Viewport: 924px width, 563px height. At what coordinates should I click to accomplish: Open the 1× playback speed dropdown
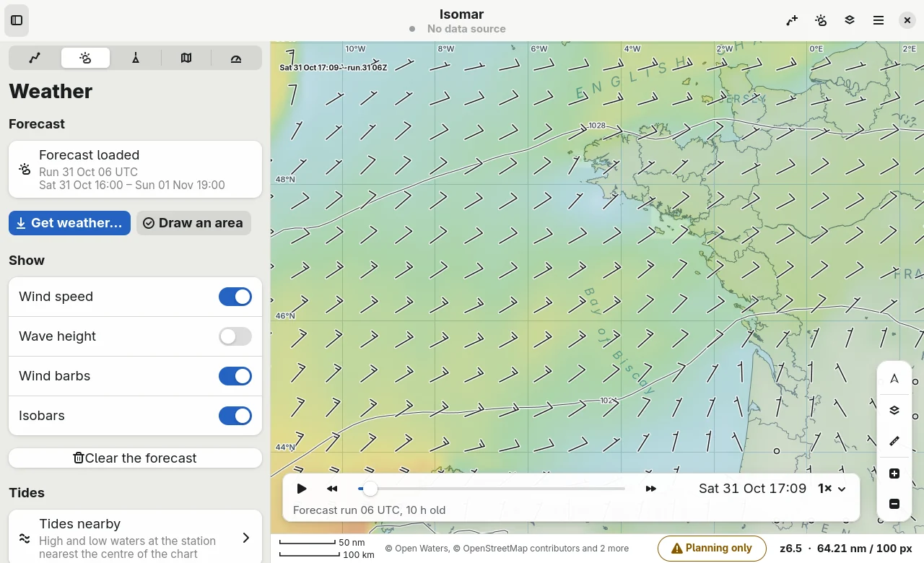click(x=832, y=489)
